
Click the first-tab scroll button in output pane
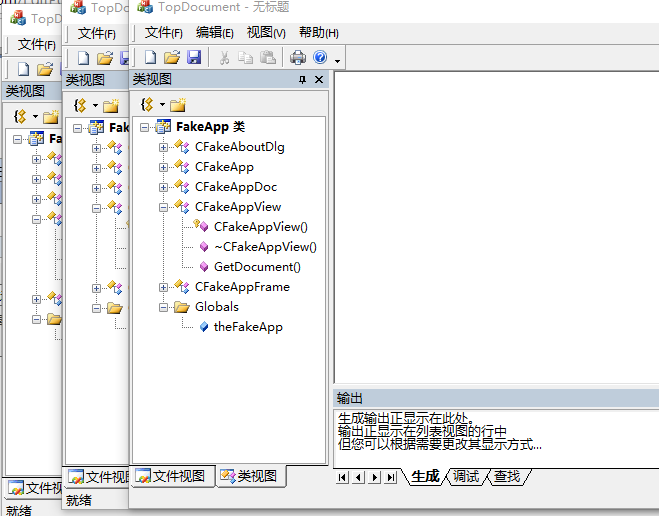pos(343,477)
